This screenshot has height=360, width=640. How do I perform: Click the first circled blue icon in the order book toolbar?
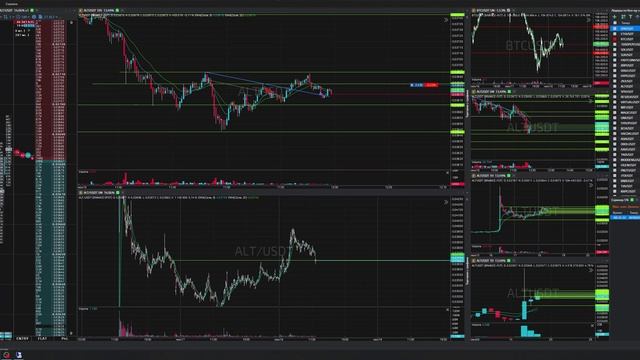[34, 17]
